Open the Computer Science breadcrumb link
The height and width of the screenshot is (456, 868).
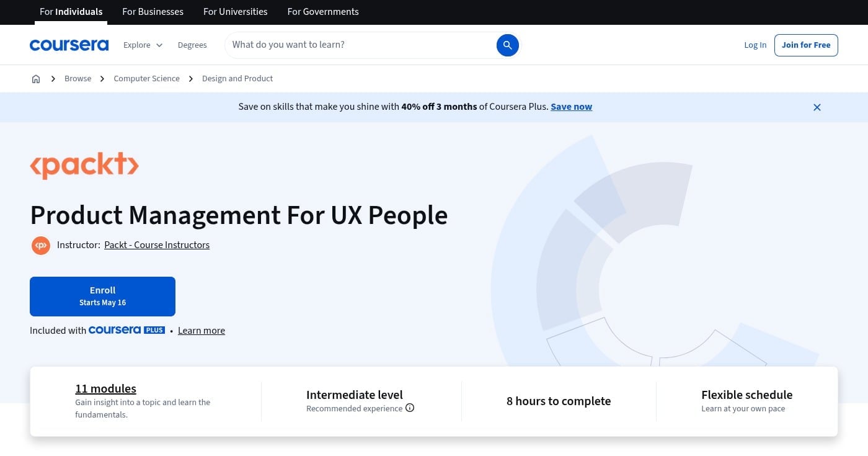coord(147,79)
